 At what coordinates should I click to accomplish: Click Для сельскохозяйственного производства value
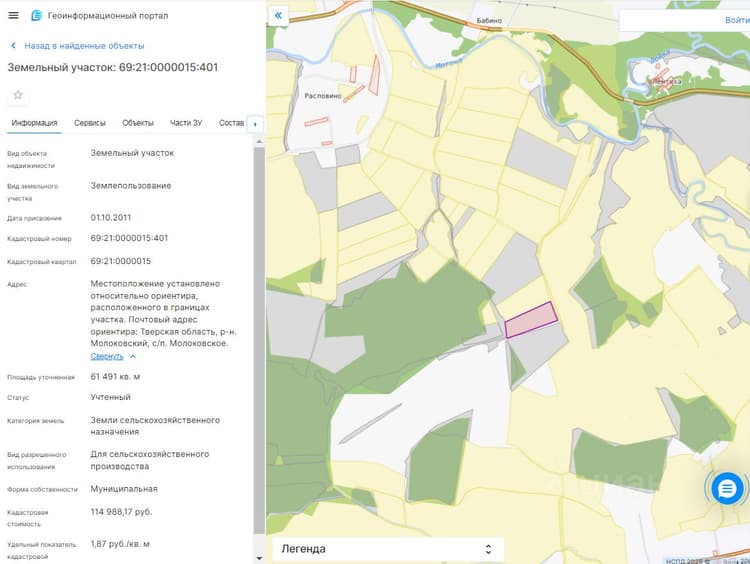coord(150,460)
